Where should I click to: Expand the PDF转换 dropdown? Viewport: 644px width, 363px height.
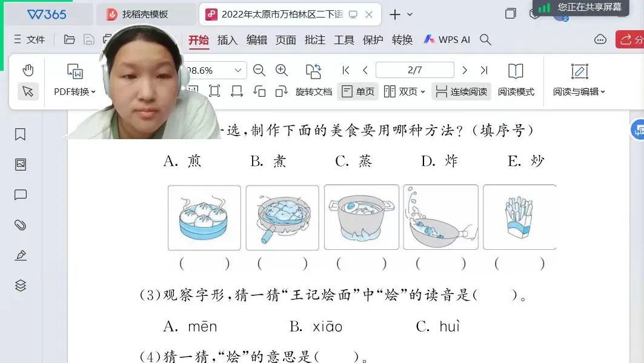(x=75, y=91)
